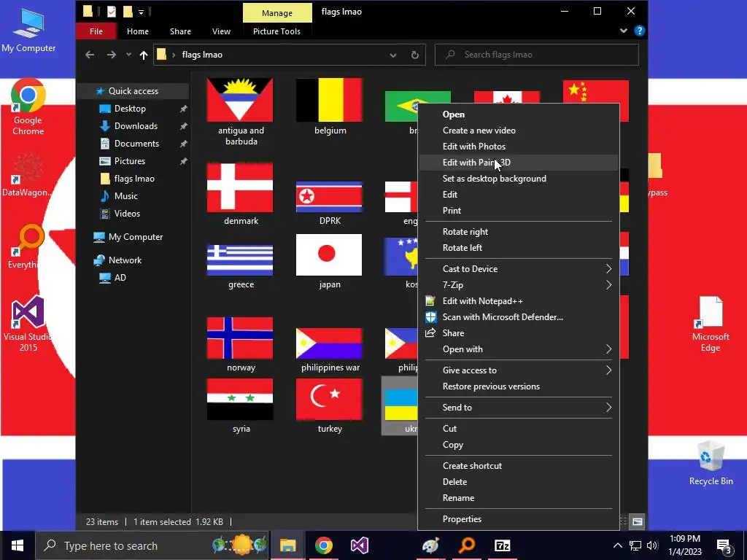This screenshot has width=747, height=560.
Task: Refresh the flags lmao folder
Action: [415, 55]
